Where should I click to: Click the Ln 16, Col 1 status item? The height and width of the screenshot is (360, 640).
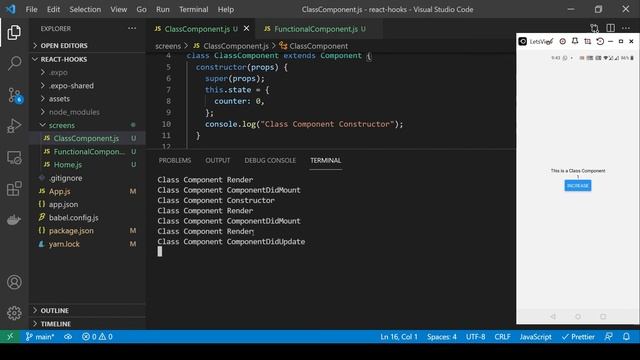[399, 337]
